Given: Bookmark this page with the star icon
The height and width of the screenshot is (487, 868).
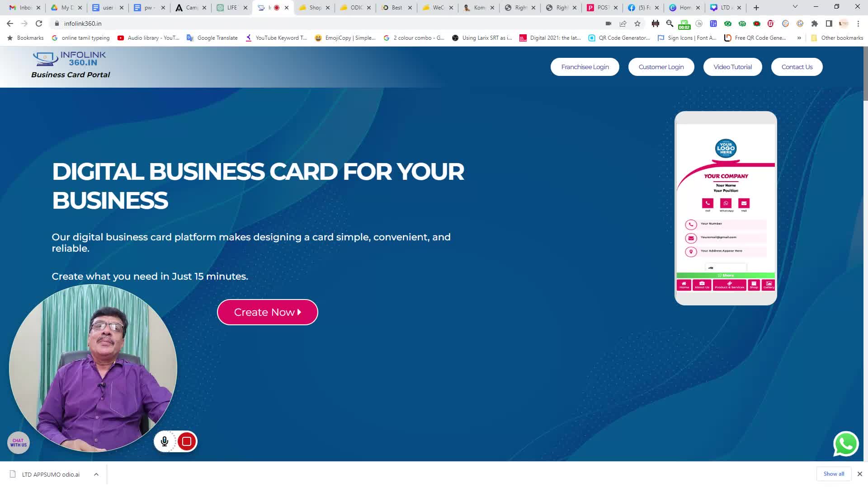Looking at the screenshot, I should 637,23.
